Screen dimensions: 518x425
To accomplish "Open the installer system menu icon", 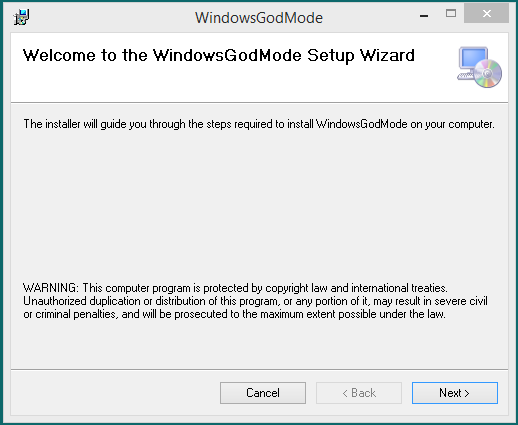I will (22, 17).
